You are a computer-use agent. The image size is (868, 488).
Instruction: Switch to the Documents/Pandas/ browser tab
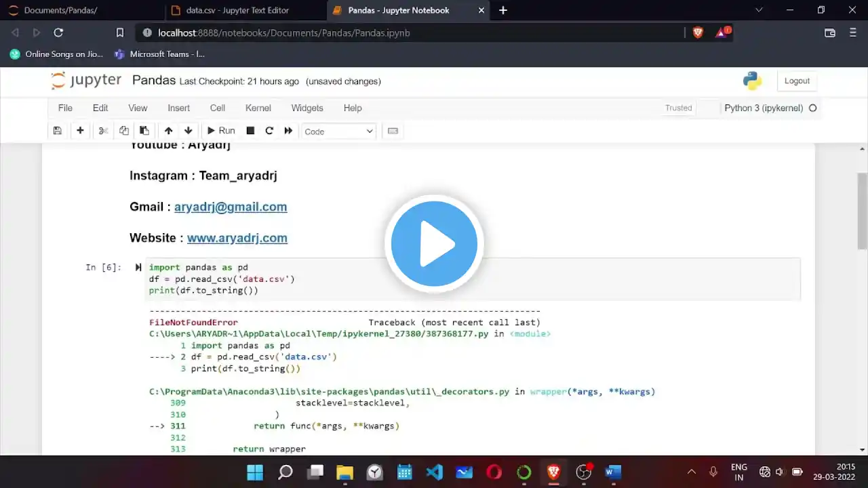coord(82,10)
